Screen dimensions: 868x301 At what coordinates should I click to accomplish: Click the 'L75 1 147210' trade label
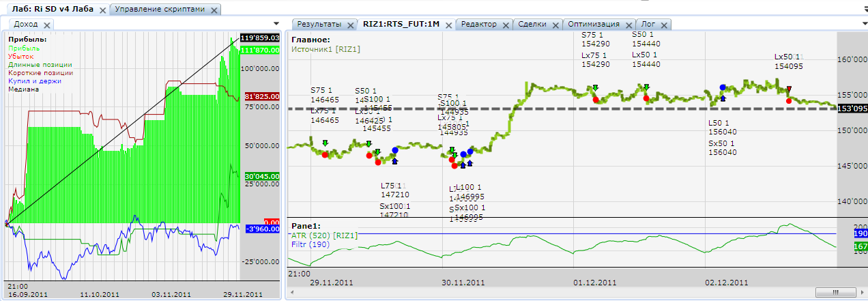coord(394,190)
